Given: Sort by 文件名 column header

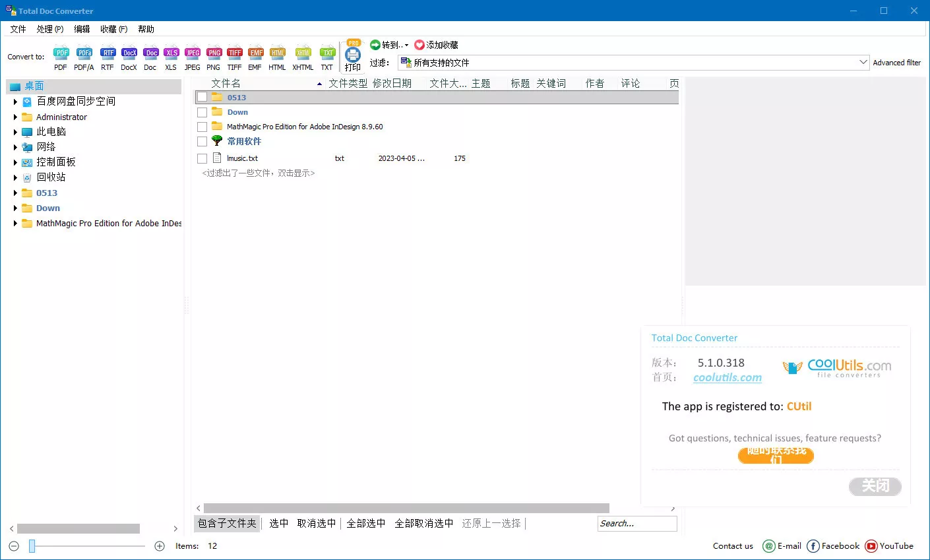Looking at the screenshot, I should pos(226,83).
